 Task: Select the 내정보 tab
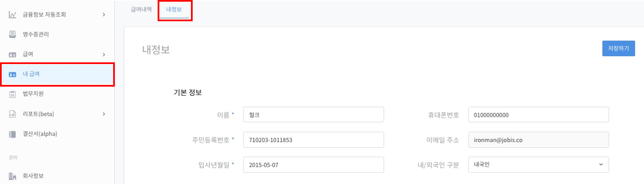[x=174, y=9]
